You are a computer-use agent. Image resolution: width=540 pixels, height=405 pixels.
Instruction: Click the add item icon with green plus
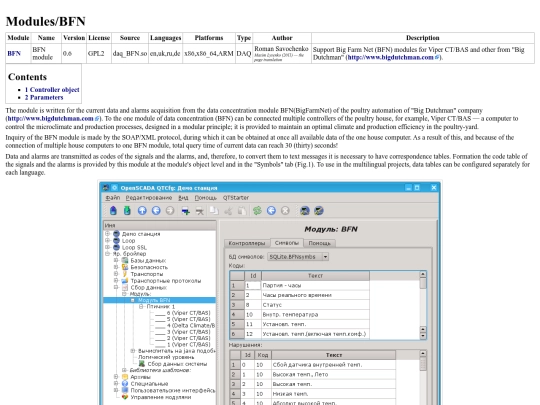click(x=186, y=211)
